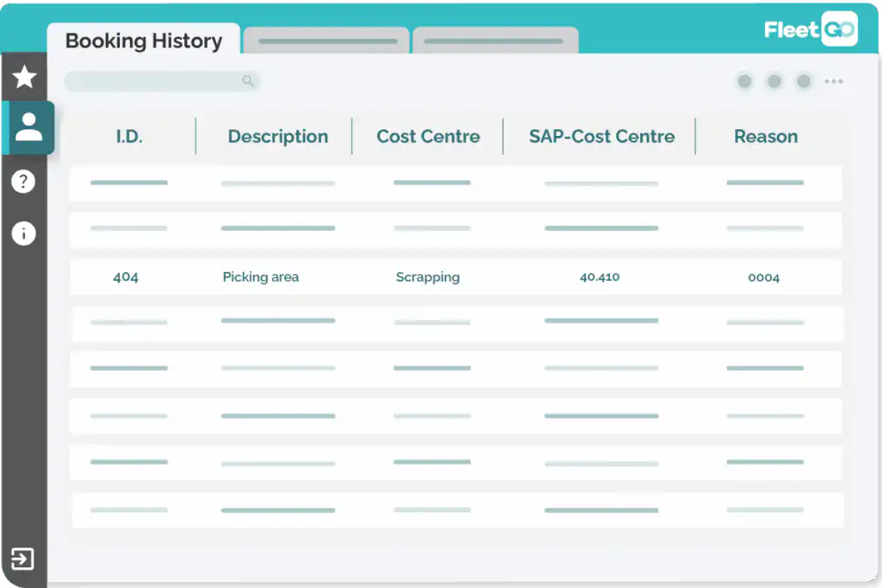This screenshot has height=588, width=882.
Task: Log out using the exit arrow icon
Action: [x=22, y=559]
